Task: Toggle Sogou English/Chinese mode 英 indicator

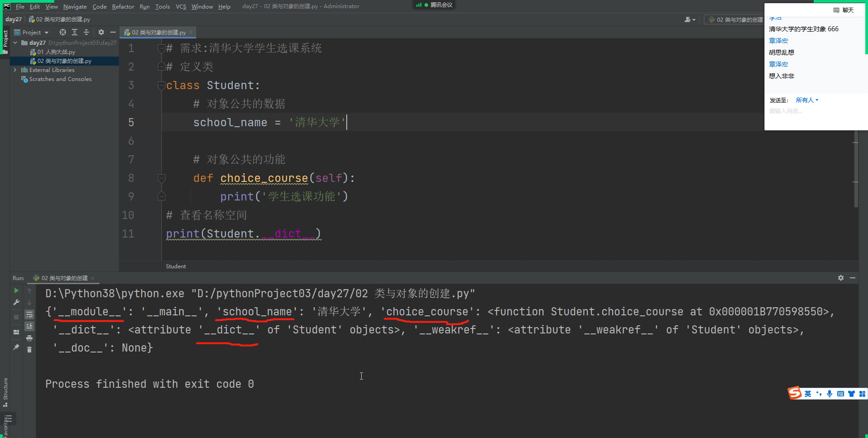Action: [808, 394]
